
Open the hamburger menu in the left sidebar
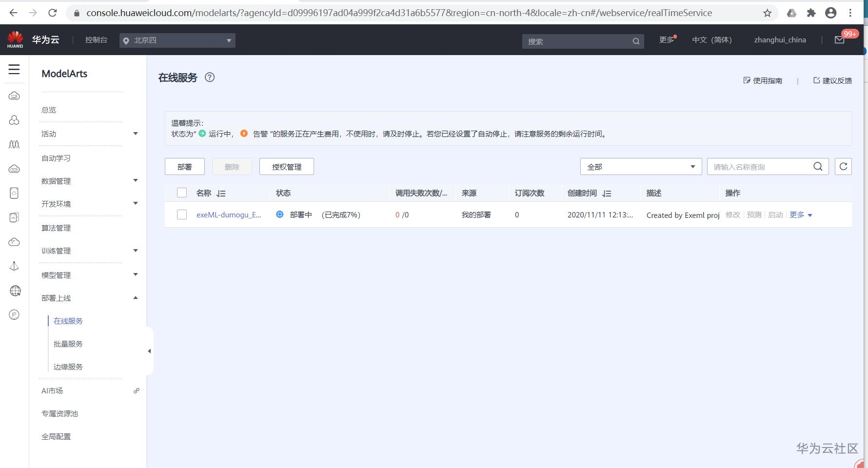click(x=14, y=70)
